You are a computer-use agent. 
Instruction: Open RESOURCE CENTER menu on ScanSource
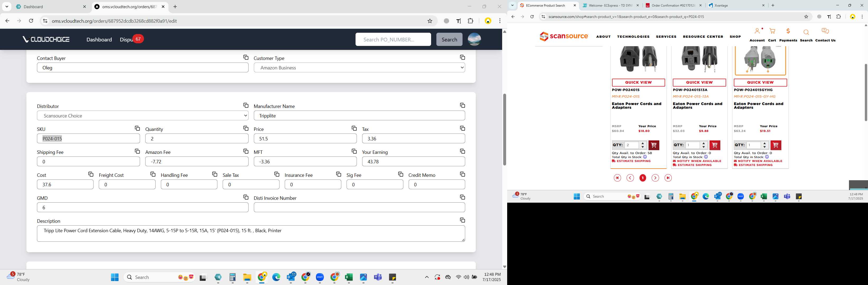tap(703, 37)
